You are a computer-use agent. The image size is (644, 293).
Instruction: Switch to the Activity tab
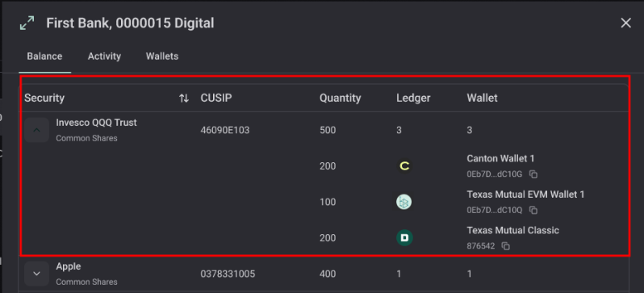tap(104, 57)
